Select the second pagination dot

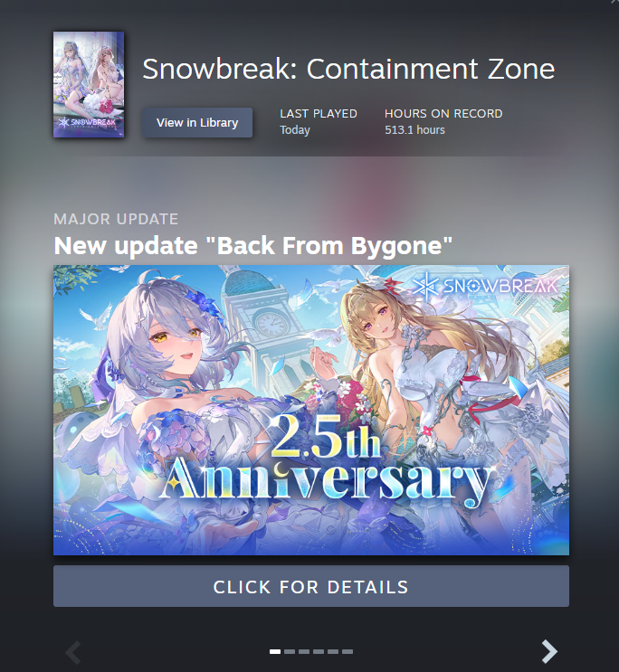(x=290, y=651)
